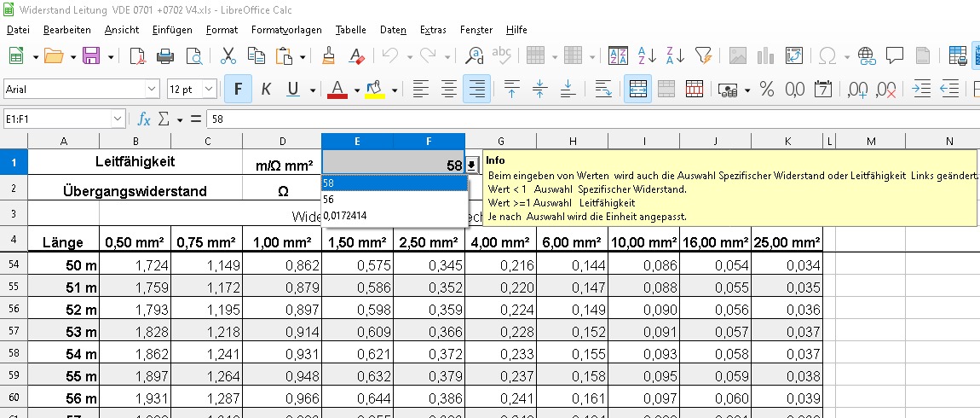The height and width of the screenshot is (418, 980).
Task: Decrease the indent
Action: pyautogui.click(x=949, y=89)
